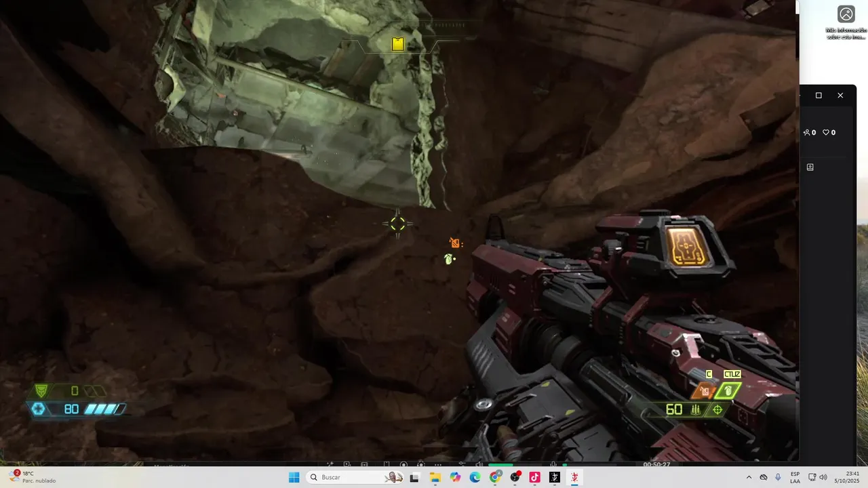
Task: Click the CTLIZ key hint label
Action: (732, 374)
